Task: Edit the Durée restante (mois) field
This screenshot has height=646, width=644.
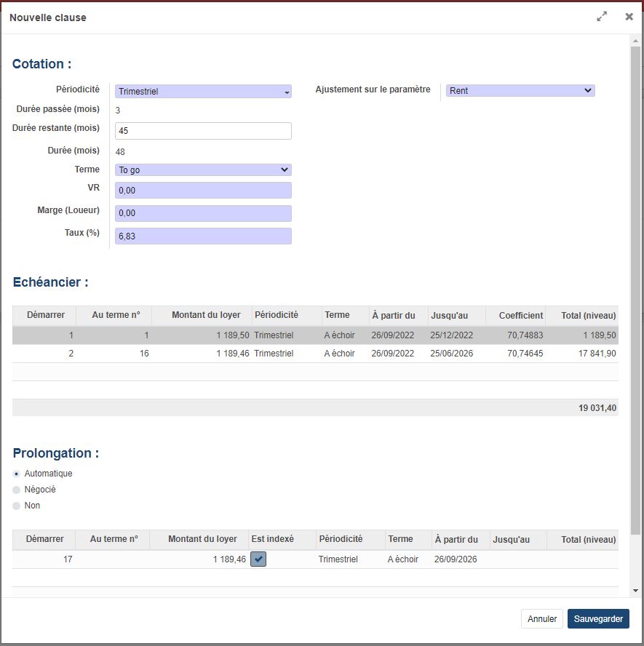Action: point(203,131)
